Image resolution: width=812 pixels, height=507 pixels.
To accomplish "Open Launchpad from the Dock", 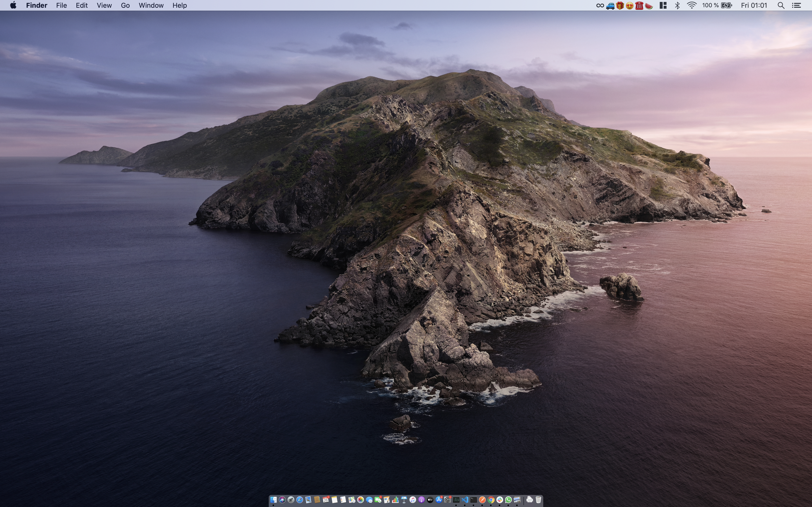I will point(291,500).
